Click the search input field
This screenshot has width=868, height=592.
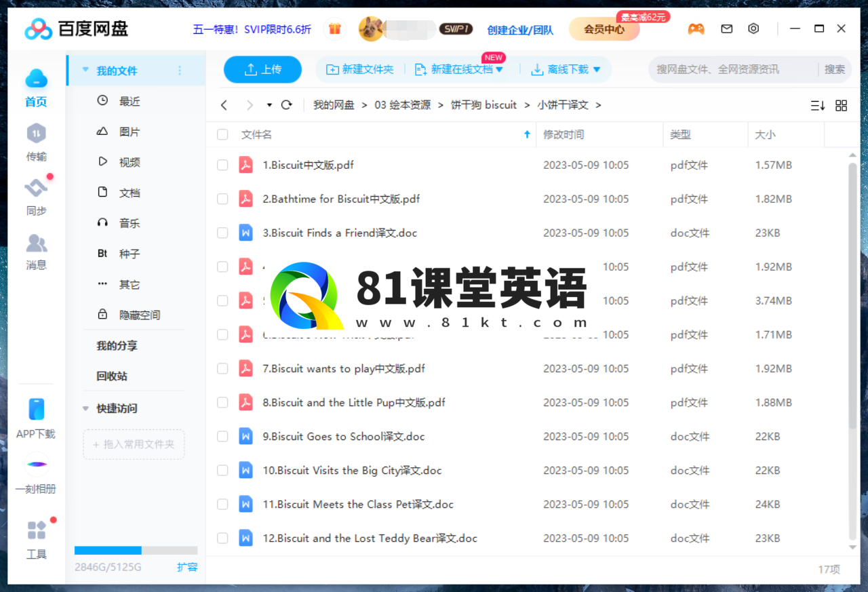(732, 69)
